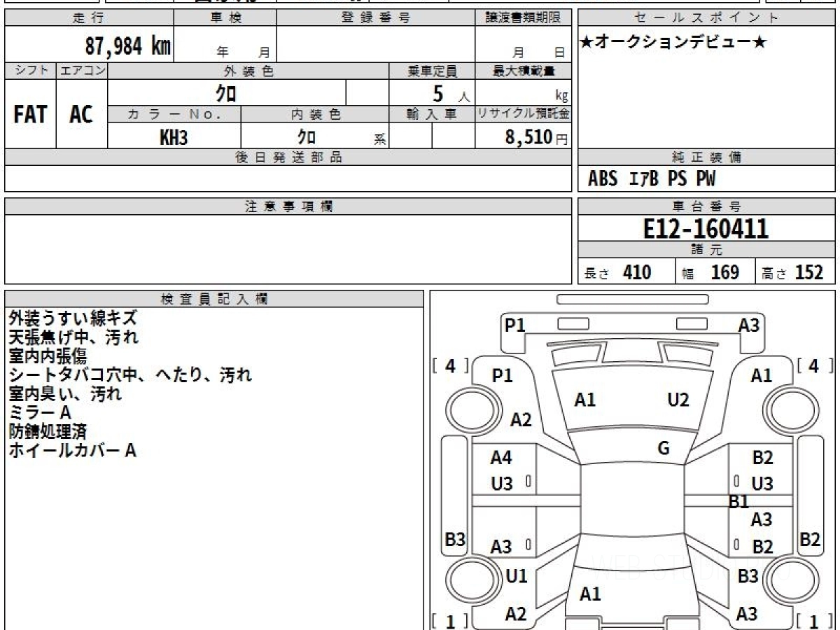Select the 走行 header cell
The width and height of the screenshot is (840, 630).
tap(88, 18)
